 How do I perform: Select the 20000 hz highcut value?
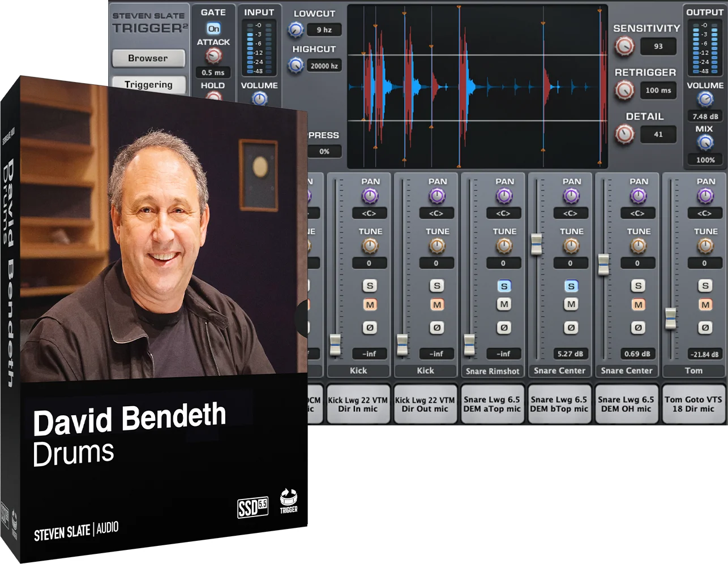(x=325, y=66)
